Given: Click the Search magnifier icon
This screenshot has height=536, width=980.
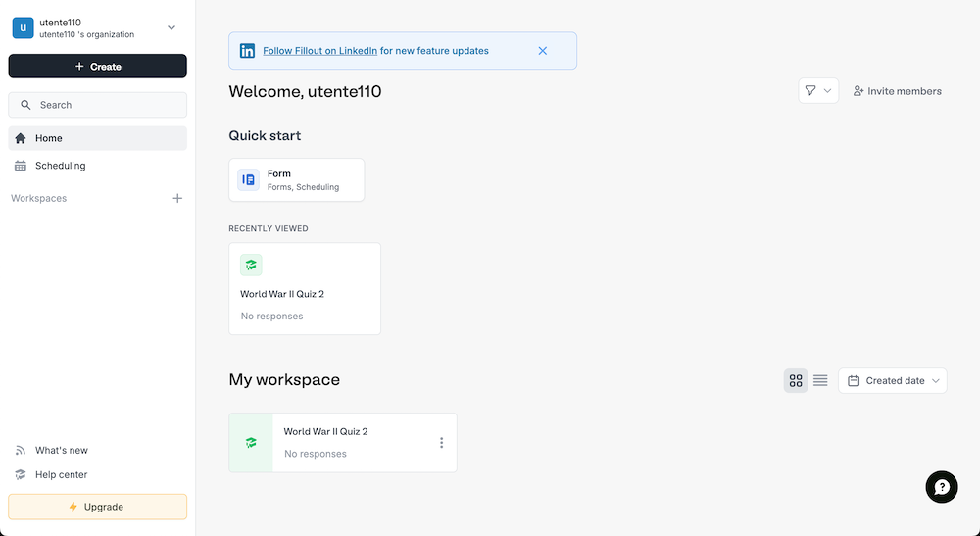Looking at the screenshot, I should pos(25,105).
